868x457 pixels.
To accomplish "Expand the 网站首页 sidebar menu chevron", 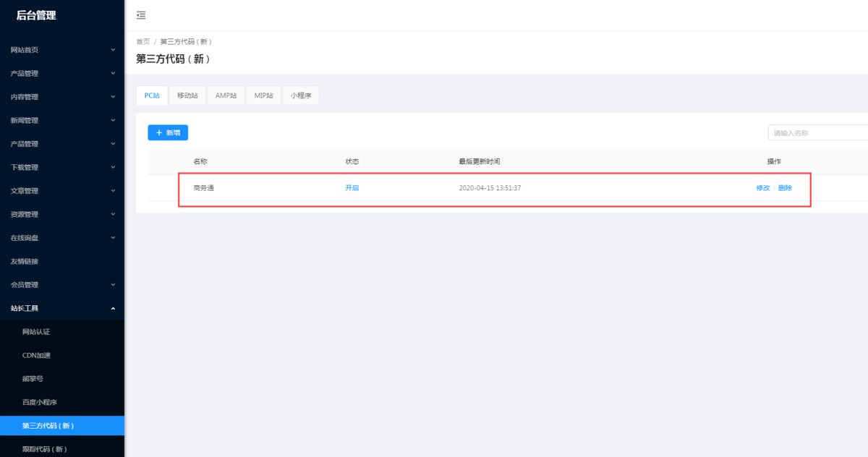I will 113,50.
